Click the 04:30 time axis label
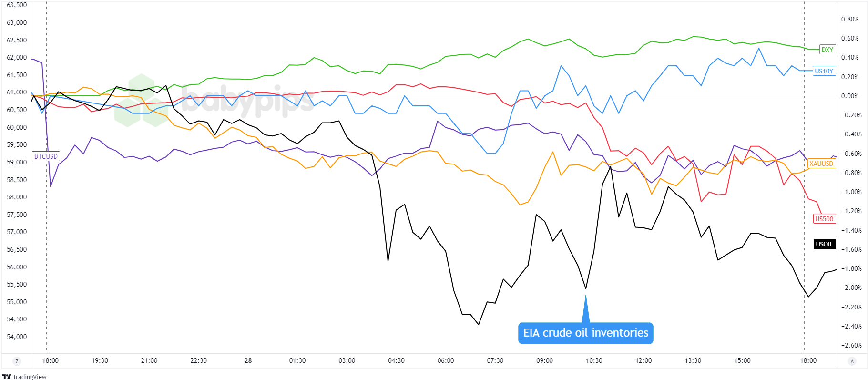 (x=396, y=360)
